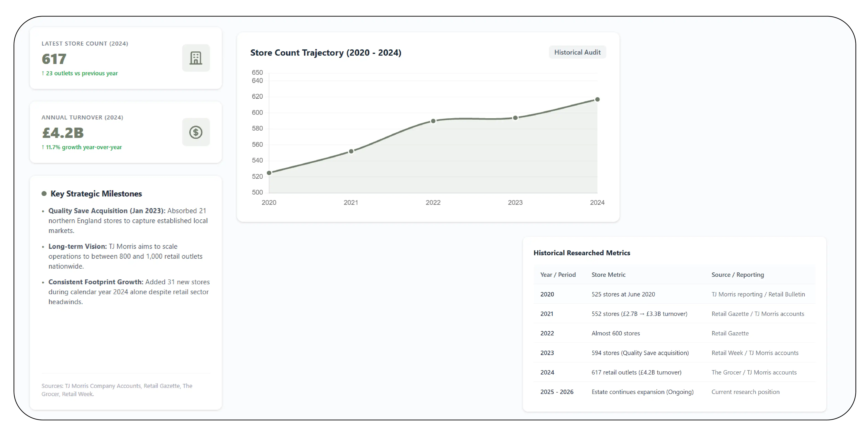The width and height of the screenshot is (868, 431).
Task: Click 'TJ Morris reporting / Retail Bulletin' cell
Action: coord(758,294)
